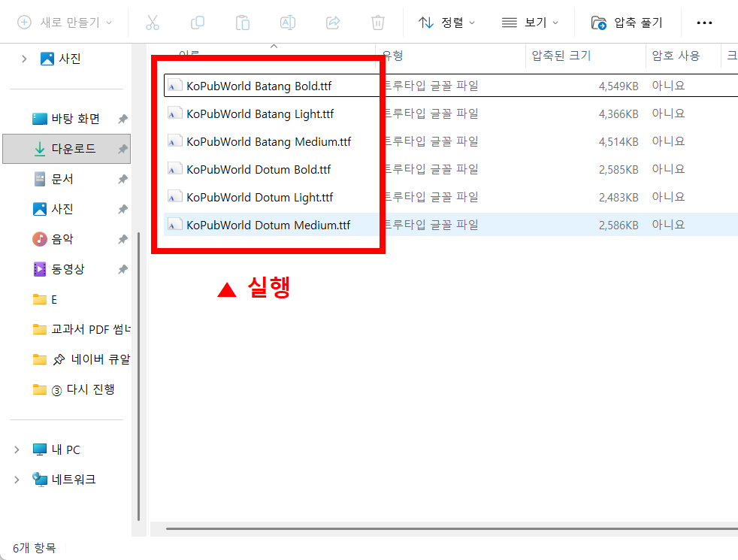Click sort direction arrow above name column

[x=274, y=46]
